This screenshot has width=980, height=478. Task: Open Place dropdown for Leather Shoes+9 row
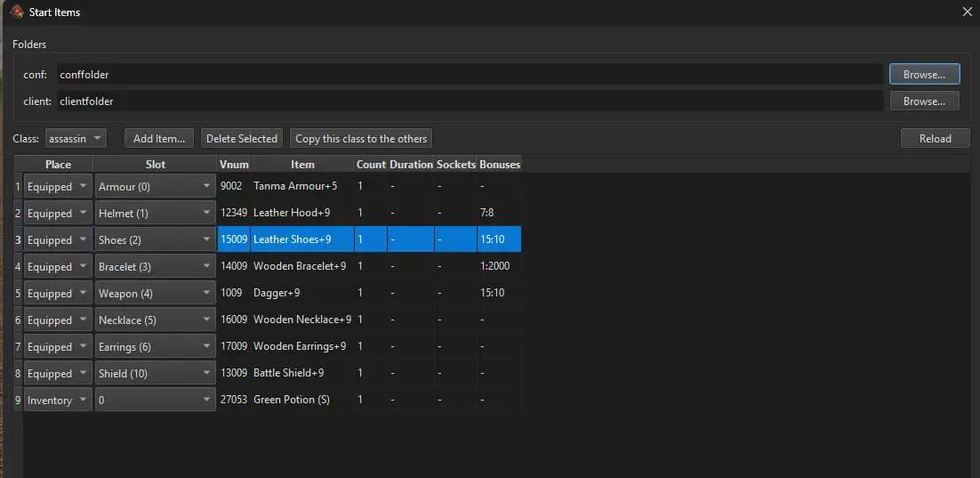[58, 240]
